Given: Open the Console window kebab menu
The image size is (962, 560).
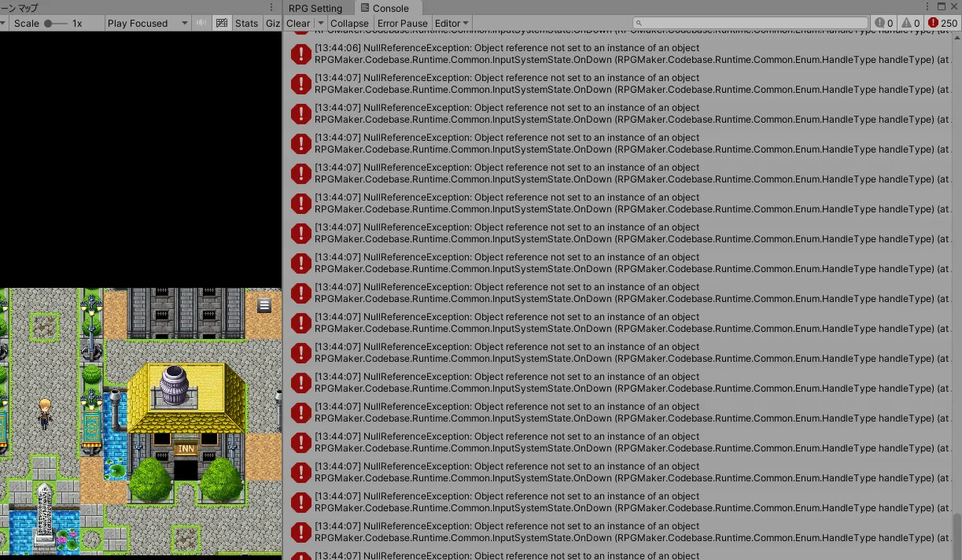Looking at the screenshot, I should pos(929,6).
